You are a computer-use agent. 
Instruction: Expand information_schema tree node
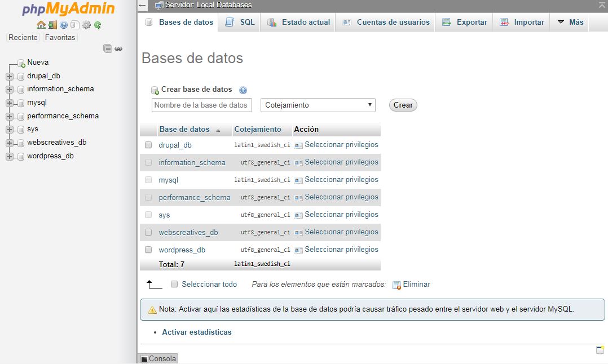(10, 90)
